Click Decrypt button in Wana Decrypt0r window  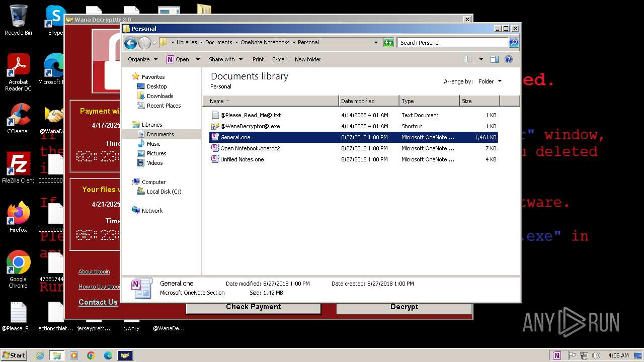pos(405,307)
